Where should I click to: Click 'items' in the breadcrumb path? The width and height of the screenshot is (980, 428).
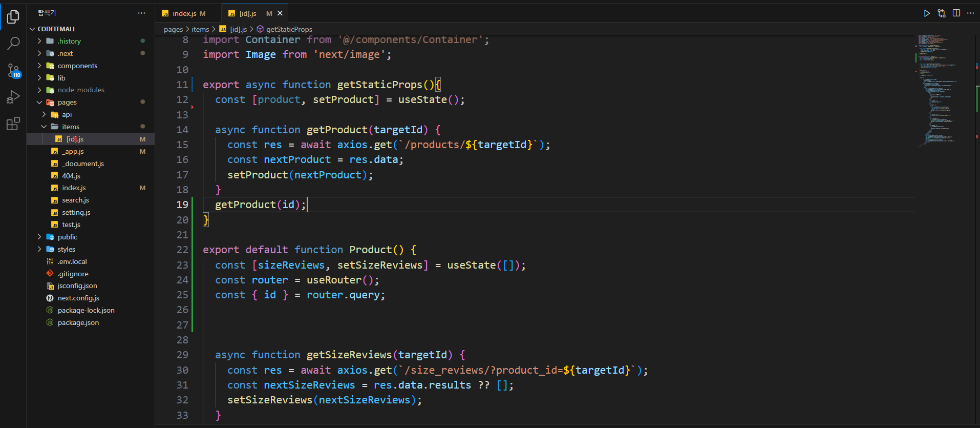coord(200,29)
